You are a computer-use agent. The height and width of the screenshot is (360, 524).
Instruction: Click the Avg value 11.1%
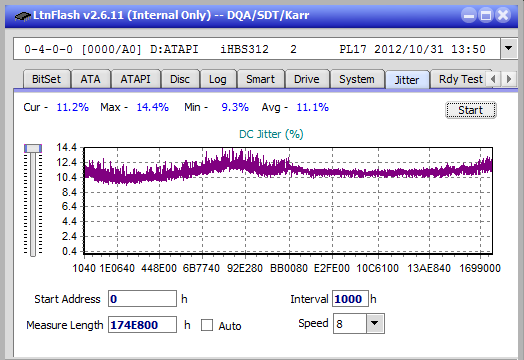coord(312,107)
